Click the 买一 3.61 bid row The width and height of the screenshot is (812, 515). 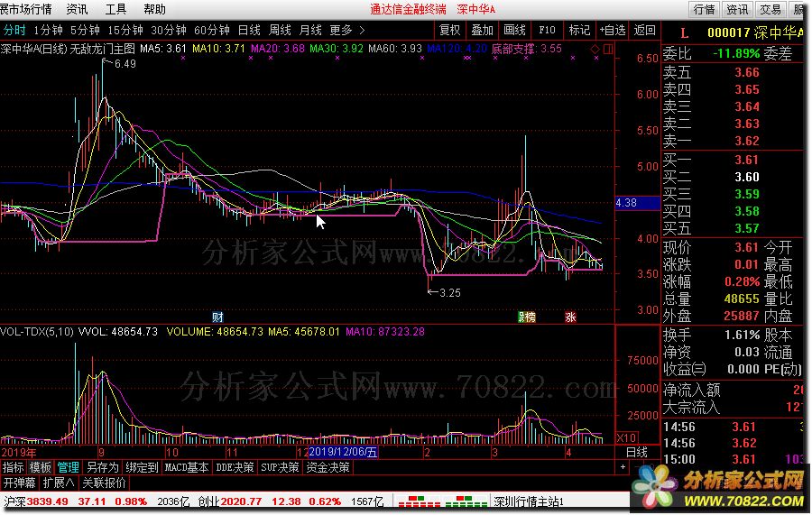733,160
